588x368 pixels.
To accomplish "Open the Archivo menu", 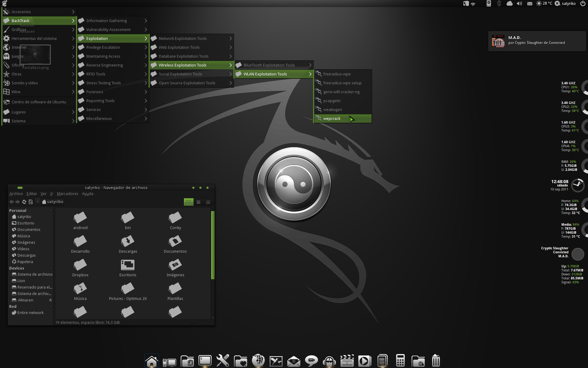I will click(16, 194).
